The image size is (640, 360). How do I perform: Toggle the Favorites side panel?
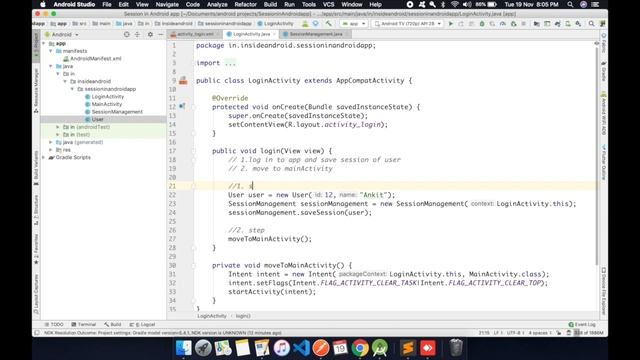(36, 249)
